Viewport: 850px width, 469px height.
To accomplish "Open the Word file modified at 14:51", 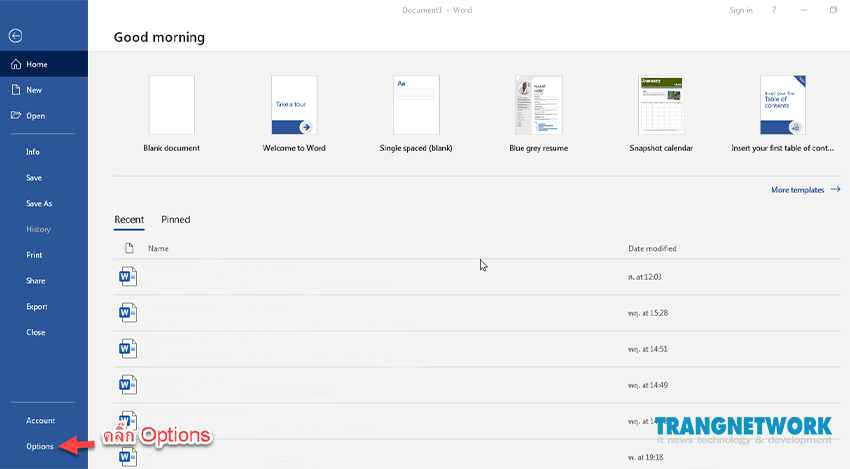I will [477, 349].
